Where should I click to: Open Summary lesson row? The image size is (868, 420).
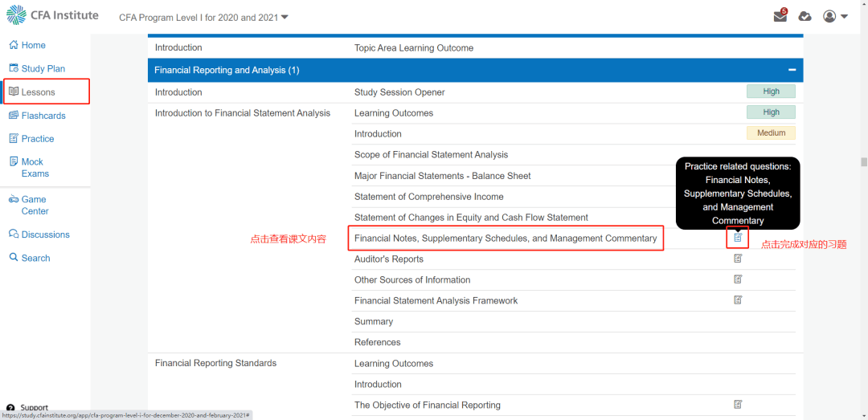point(373,321)
